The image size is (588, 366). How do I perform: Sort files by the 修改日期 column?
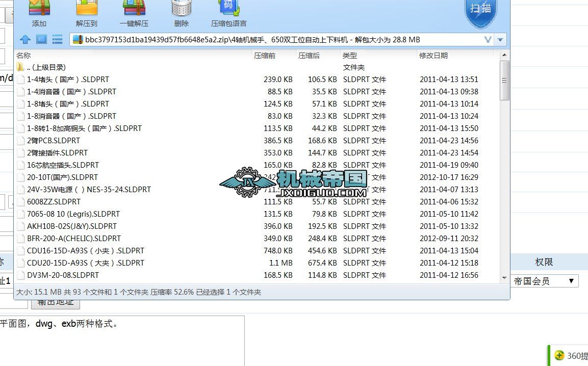(x=433, y=56)
